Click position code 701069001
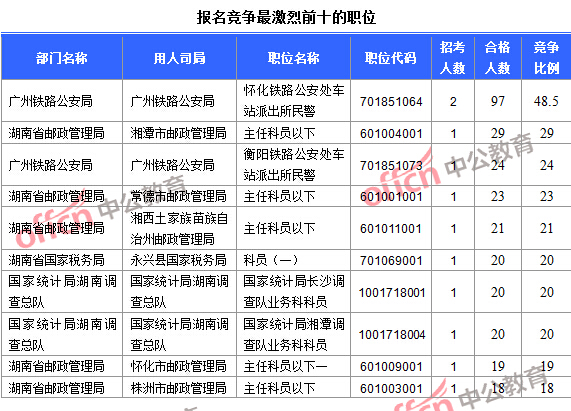The width and height of the screenshot is (571, 411). point(391,261)
